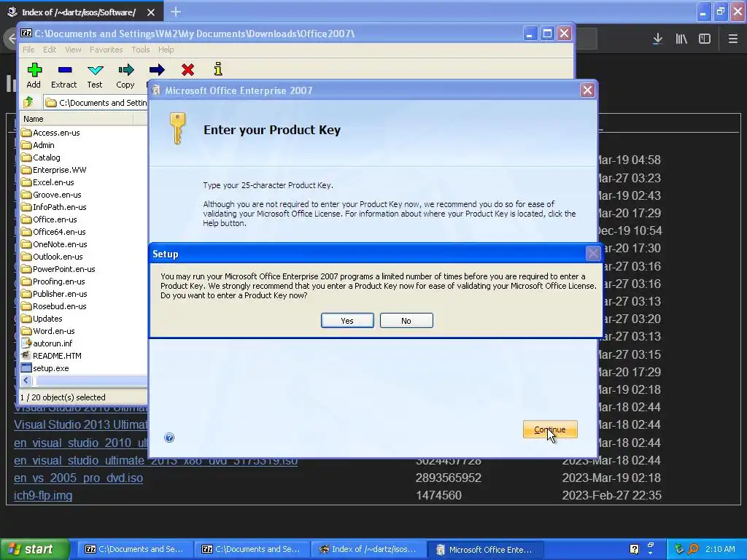This screenshot has width=747, height=560.
Task: Click the Copy icon in 7-Zip toolbar
Action: [125, 70]
